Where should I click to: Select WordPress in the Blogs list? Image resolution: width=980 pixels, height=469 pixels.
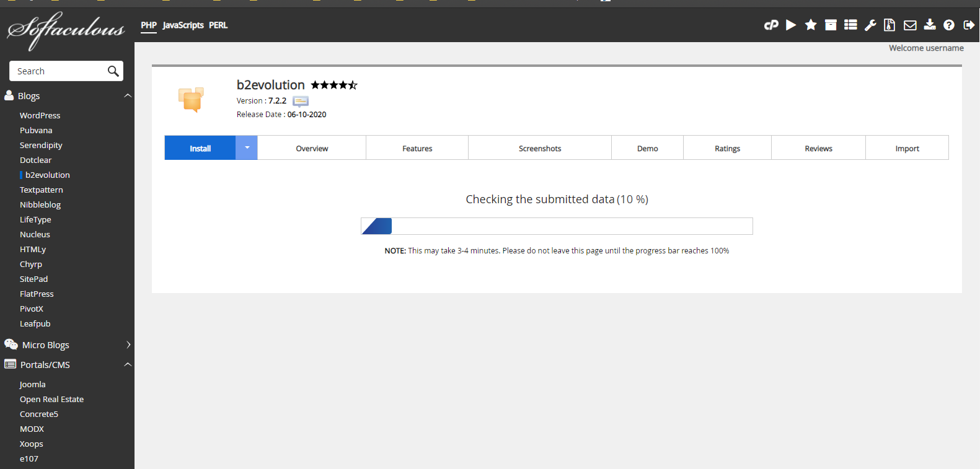point(40,115)
